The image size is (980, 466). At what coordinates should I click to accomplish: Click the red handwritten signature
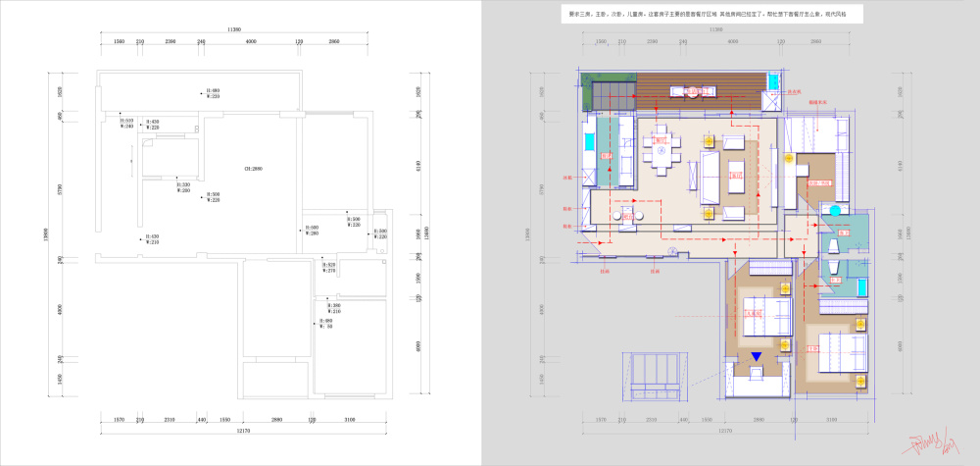[929, 445]
